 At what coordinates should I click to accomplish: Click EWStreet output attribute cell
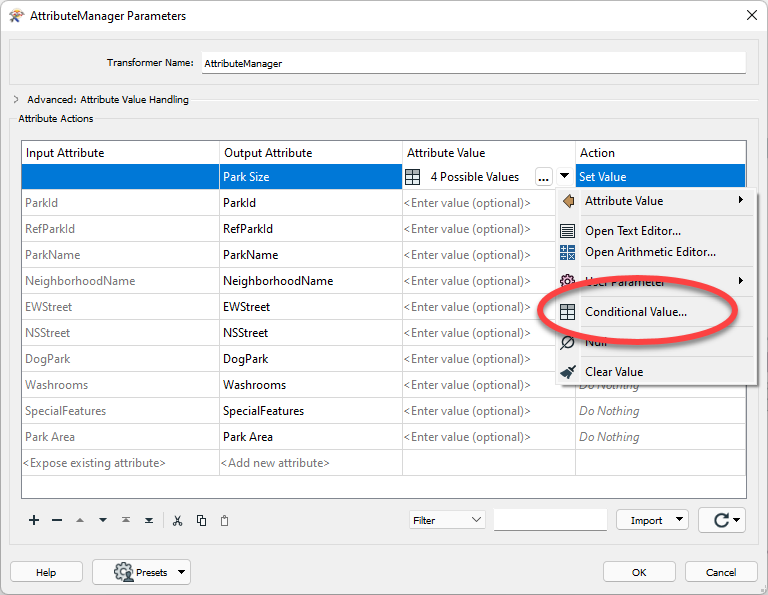tap(311, 307)
